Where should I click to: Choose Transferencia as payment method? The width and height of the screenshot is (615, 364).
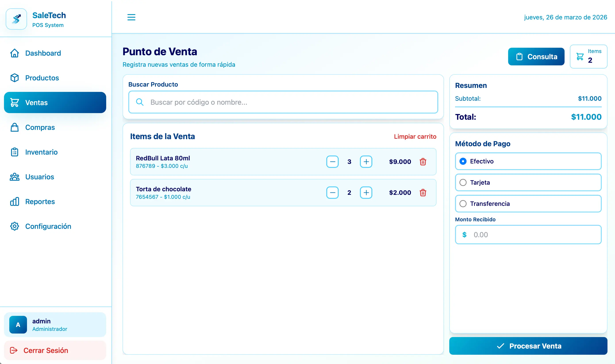pyautogui.click(x=463, y=204)
